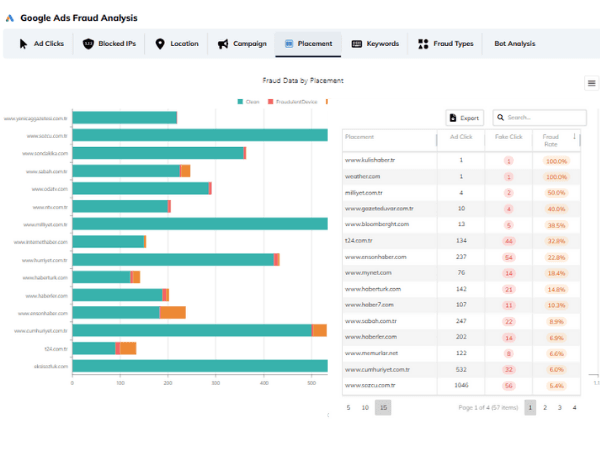The height and width of the screenshot is (470, 600).
Task: Click the Google Ads logo in title
Action: click(11, 18)
